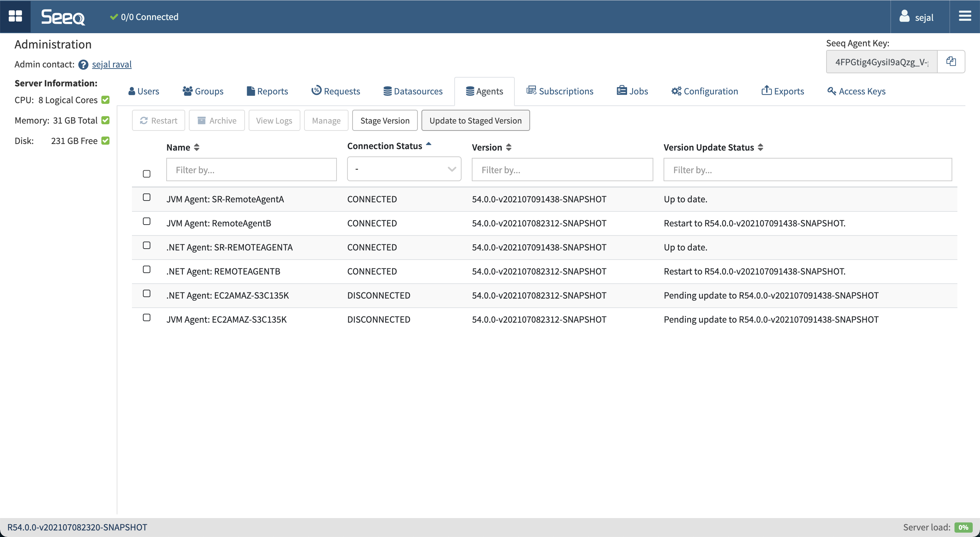Viewport: 980px width, 537px height.
Task: Toggle the select-all agents checkbox
Action: click(x=147, y=174)
